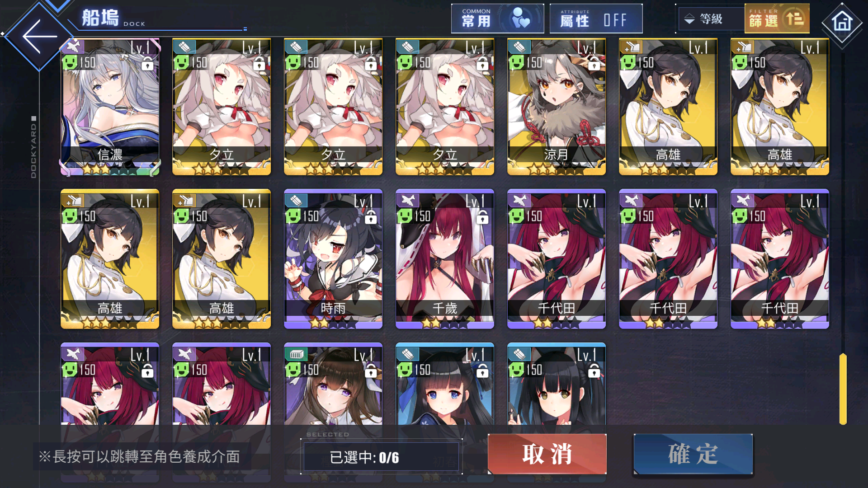Select the first 夕立 ship card
Image resolution: width=868 pixels, height=488 pixels.
[222, 107]
